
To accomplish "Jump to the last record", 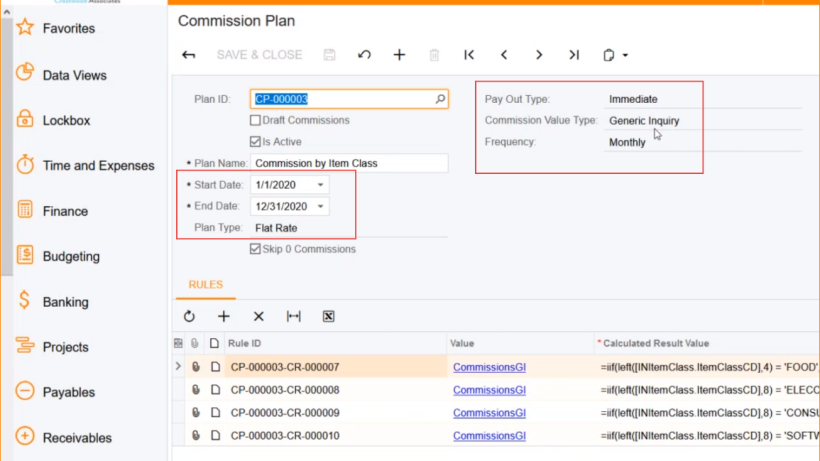I will pyautogui.click(x=574, y=55).
